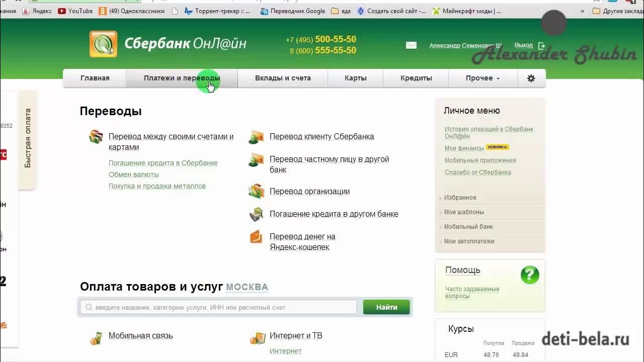This screenshot has height=362, width=644.
Task: Open Платежи и переводы tab
Action: 182,78
